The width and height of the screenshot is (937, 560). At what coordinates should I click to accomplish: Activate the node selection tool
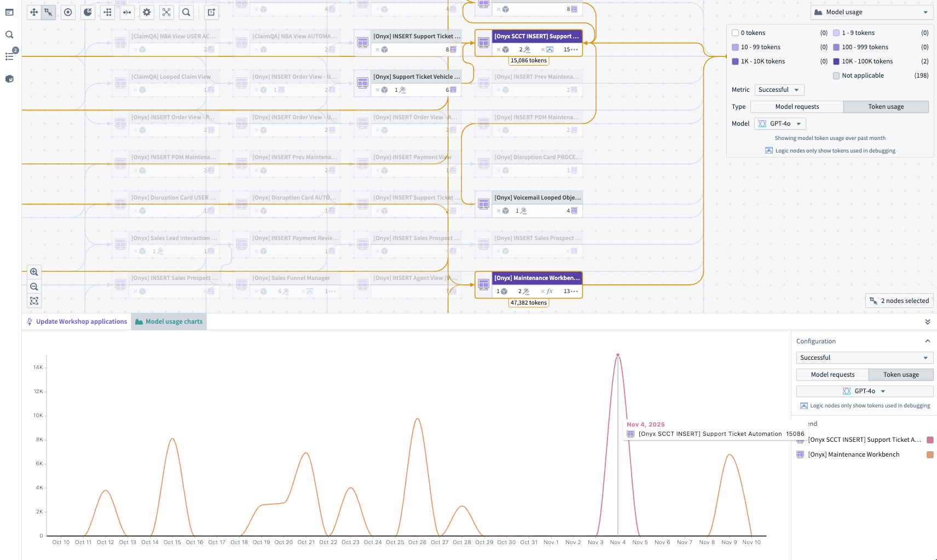[x=48, y=12]
